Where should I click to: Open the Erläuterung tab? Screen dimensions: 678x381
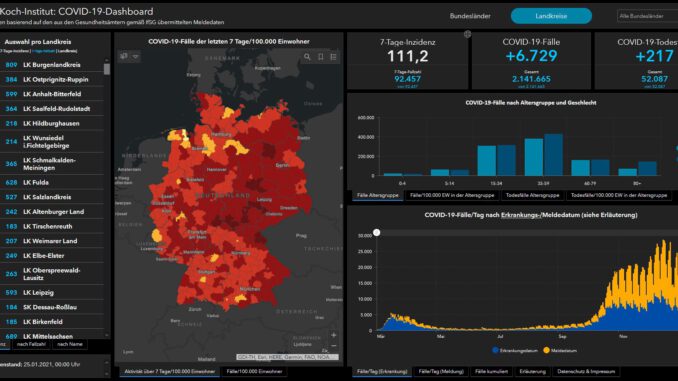click(532, 371)
